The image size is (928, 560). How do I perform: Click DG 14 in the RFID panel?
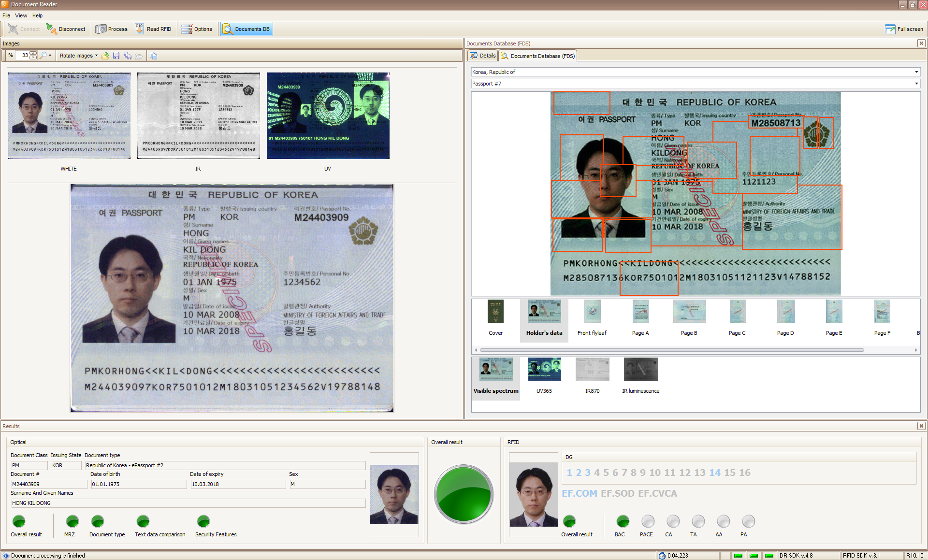point(715,473)
